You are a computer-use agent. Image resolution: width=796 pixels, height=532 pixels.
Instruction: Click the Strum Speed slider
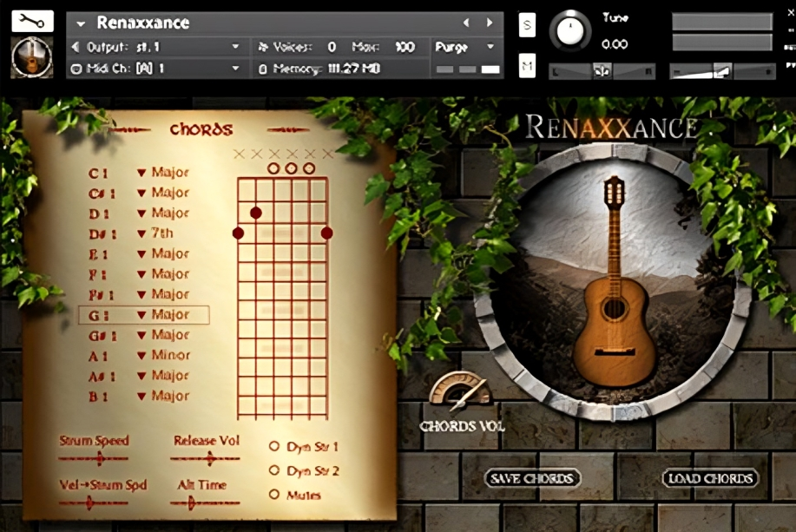[x=94, y=459]
